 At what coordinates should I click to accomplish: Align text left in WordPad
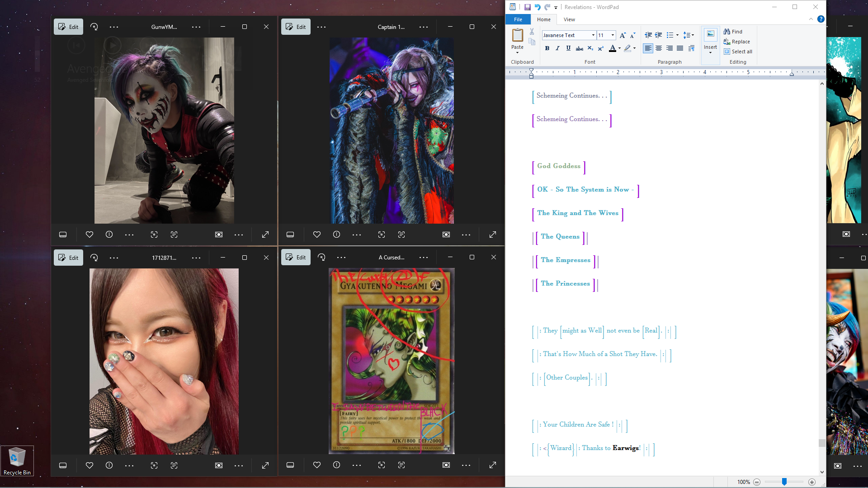click(x=648, y=48)
